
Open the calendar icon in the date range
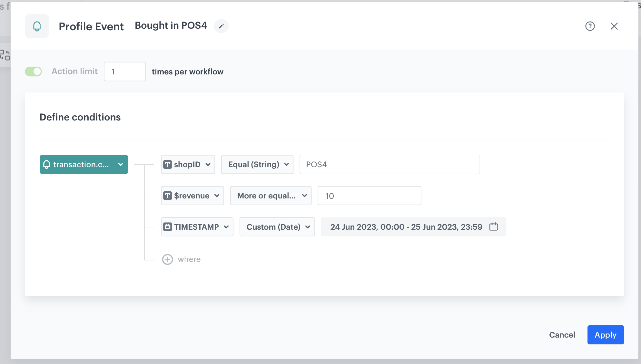click(494, 227)
